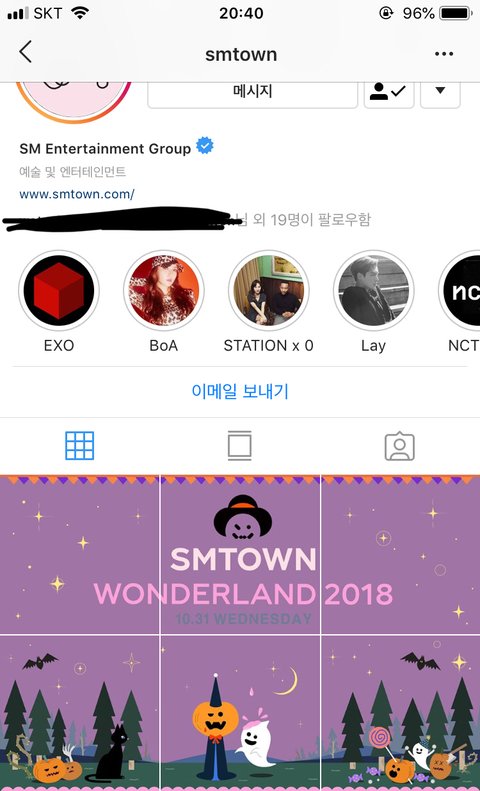Tap the blue verified badge
The image size is (480, 791).
[x=204, y=147]
